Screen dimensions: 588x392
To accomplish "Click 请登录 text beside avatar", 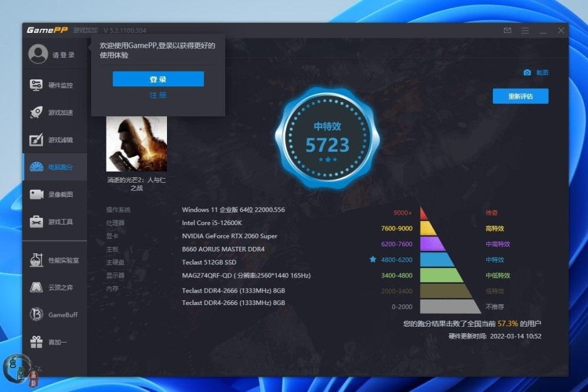I will pyautogui.click(x=64, y=55).
